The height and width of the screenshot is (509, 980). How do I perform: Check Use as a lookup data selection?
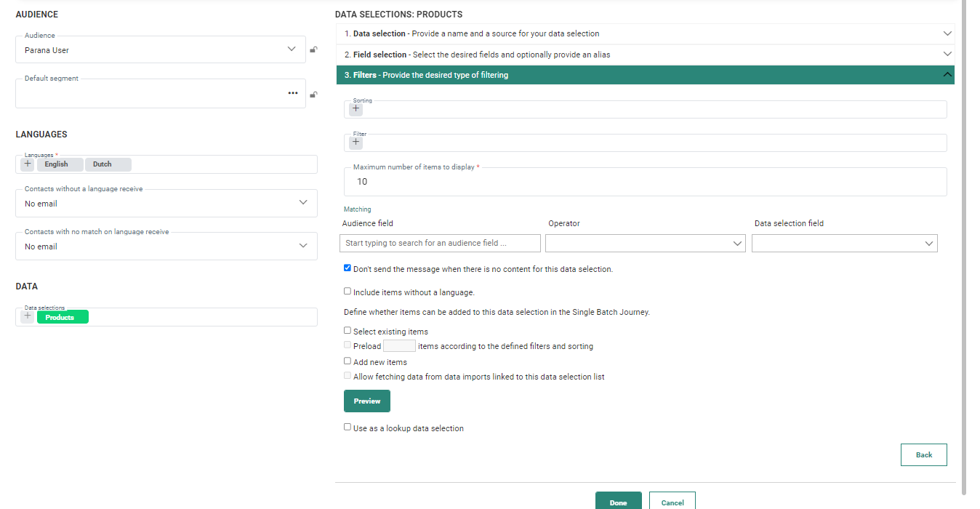click(348, 428)
